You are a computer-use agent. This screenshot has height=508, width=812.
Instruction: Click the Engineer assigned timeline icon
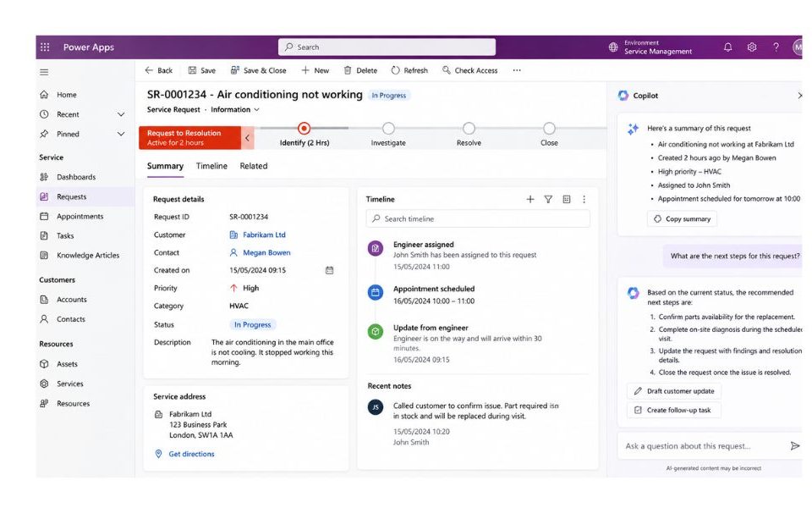point(376,248)
